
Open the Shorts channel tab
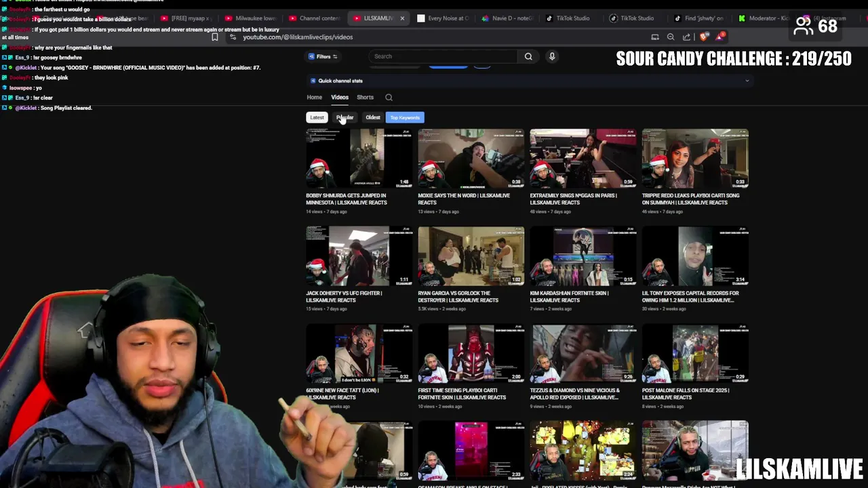click(365, 98)
